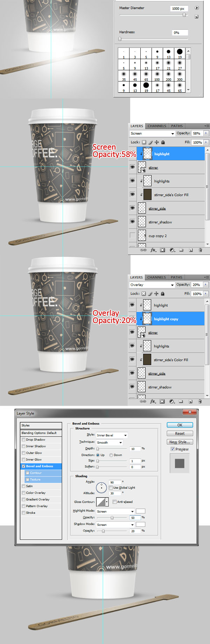
Task: Show the hidden cup copy 2 layer
Action: (x=132, y=235)
